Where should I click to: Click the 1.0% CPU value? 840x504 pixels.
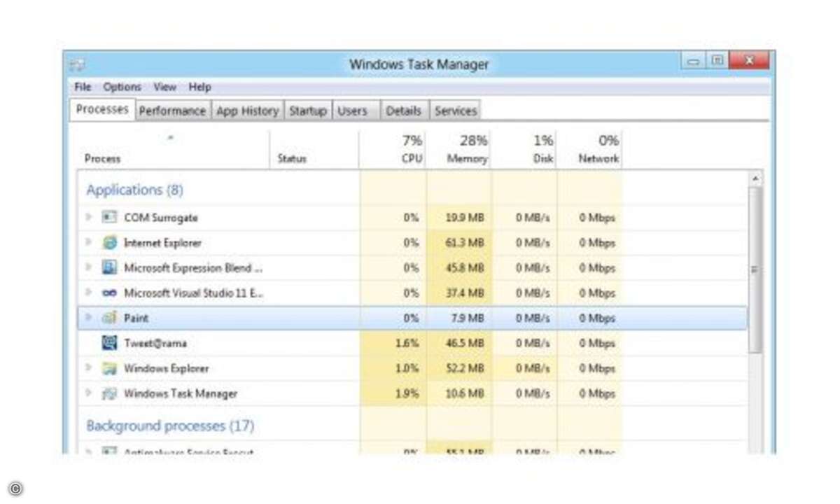[x=407, y=368]
